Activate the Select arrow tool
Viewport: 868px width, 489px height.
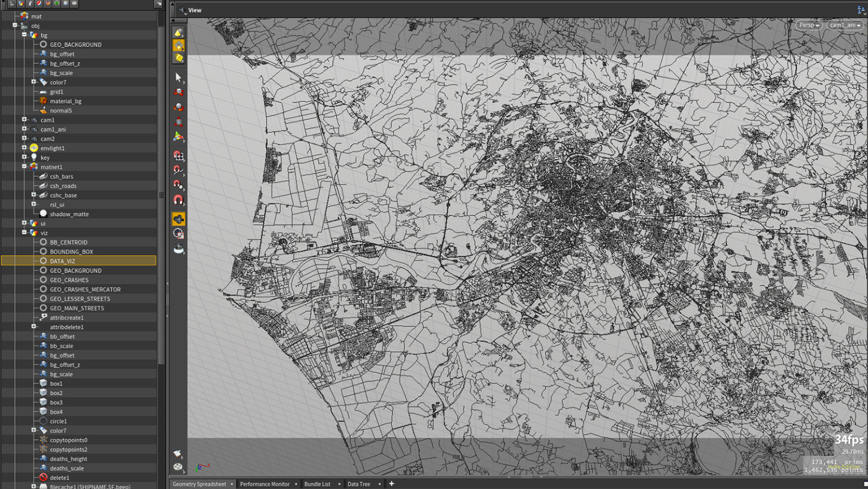coord(179,78)
